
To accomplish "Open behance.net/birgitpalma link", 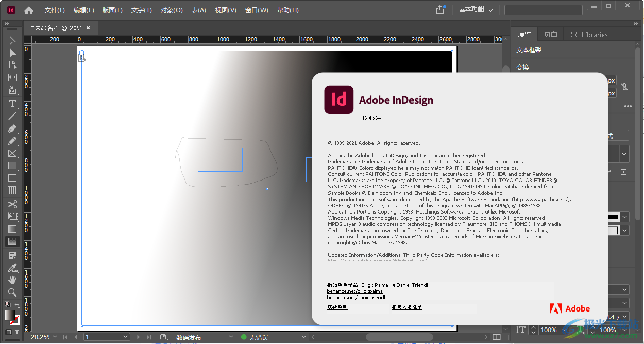I will point(354,291).
